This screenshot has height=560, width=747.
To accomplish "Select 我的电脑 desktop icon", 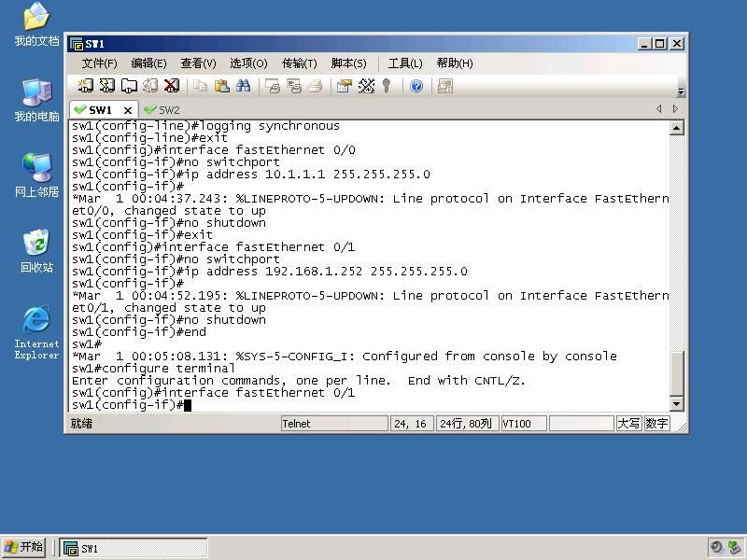I will 36,100.
